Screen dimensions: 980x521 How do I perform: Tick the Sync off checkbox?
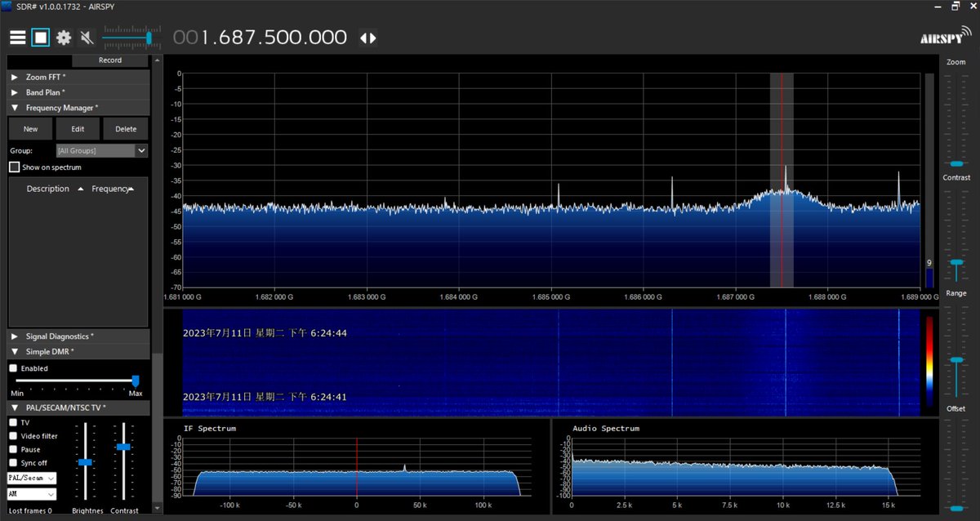(13, 463)
